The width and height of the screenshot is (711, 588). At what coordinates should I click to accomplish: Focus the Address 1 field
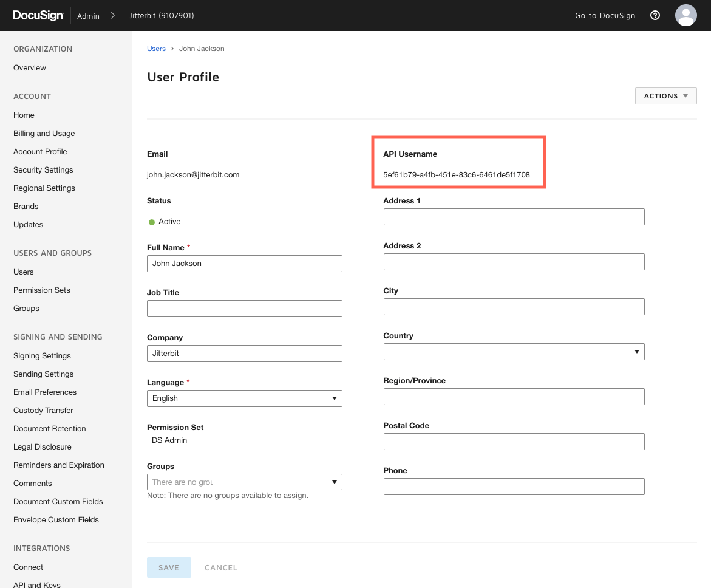coord(514,217)
